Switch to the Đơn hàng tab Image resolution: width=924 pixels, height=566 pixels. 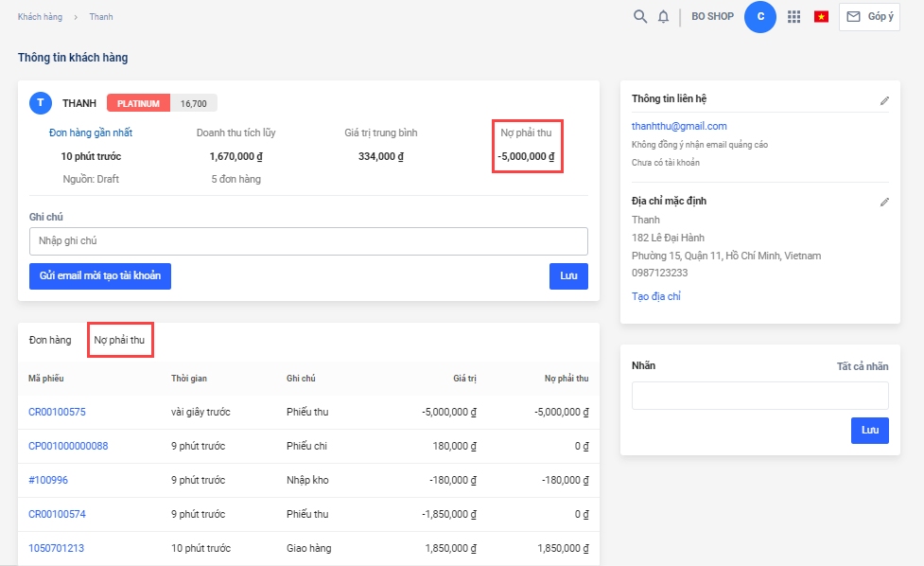tap(50, 340)
